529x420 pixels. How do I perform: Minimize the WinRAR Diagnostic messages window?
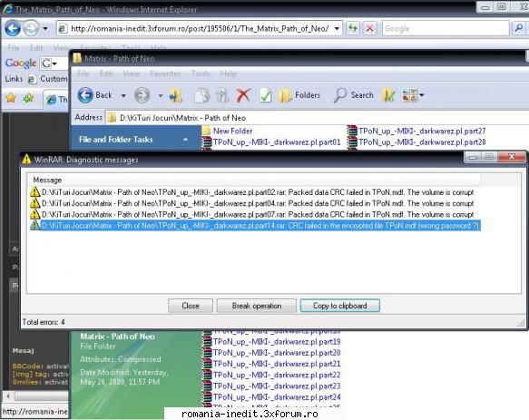474,157
